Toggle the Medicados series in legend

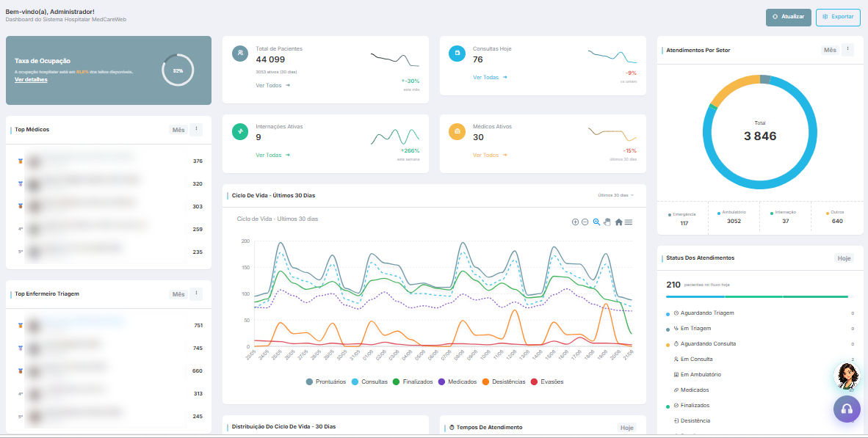[x=457, y=382]
